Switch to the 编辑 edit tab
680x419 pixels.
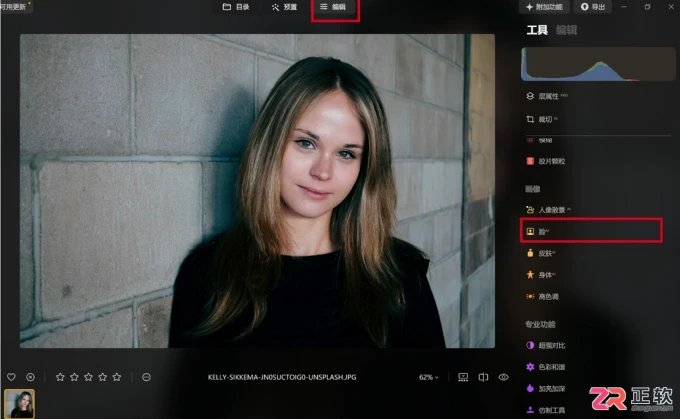click(333, 7)
